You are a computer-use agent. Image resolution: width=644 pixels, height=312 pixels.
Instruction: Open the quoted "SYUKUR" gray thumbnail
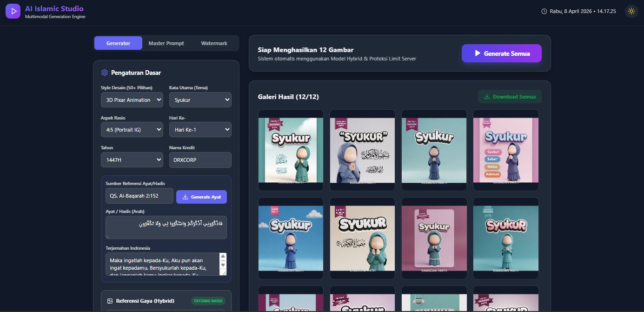362,150
